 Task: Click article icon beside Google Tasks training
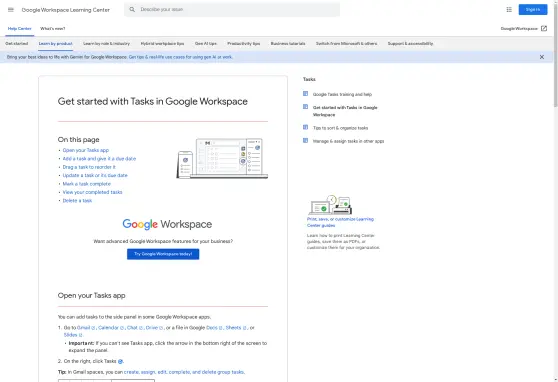pos(305,94)
